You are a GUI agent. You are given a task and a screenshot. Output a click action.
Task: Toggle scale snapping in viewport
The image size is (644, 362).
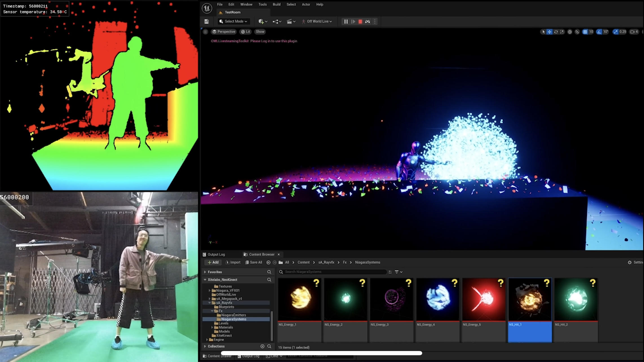[616, 32]
